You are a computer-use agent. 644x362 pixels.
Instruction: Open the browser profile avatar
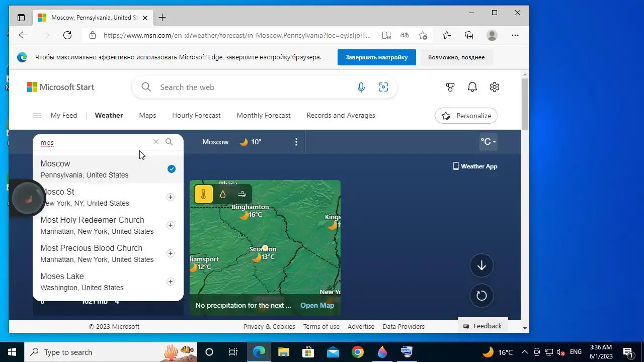(x=492, y=35)
